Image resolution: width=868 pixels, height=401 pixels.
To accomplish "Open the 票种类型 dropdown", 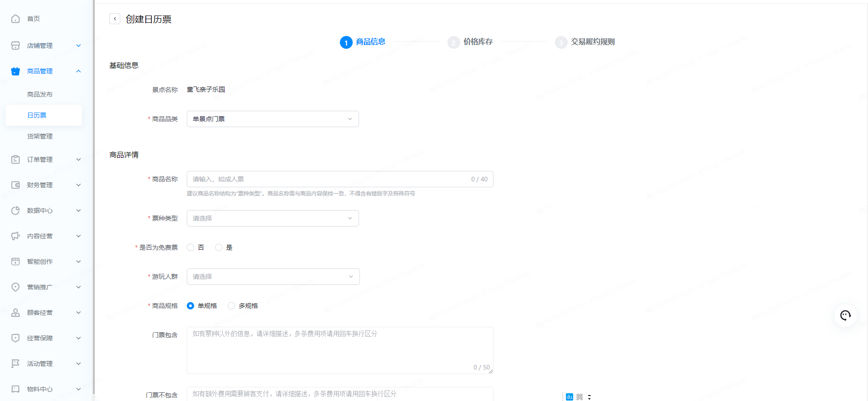I will coord(272,218).
